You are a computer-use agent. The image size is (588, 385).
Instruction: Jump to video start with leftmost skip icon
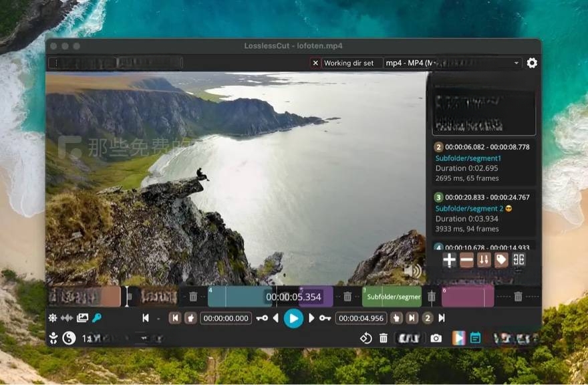coord(146,318)
